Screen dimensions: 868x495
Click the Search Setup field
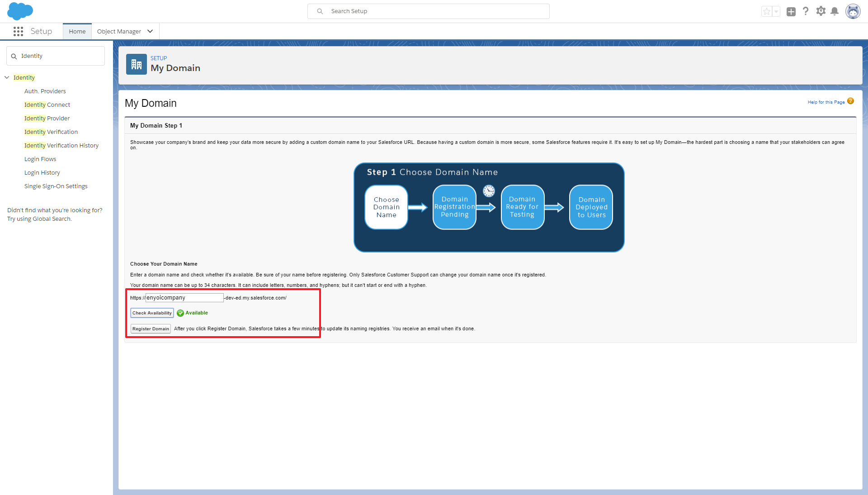tap(429, 11)
